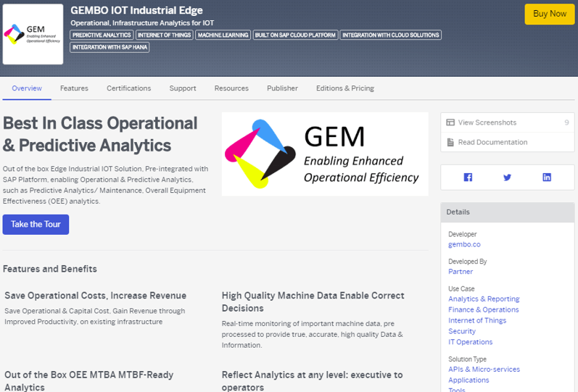578x392 pixels.
Task: Click the Features and Benefits heading
Action: click(50, 269)
